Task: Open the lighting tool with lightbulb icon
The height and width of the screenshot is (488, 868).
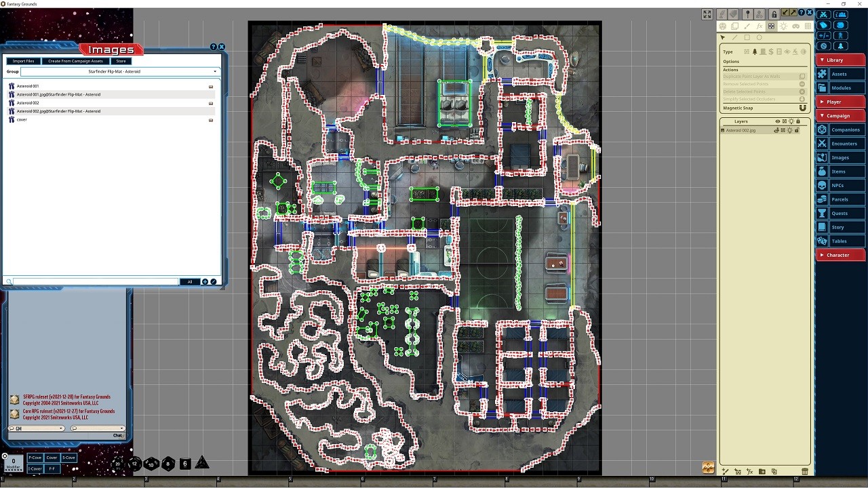Action: (x=783, y=26)
